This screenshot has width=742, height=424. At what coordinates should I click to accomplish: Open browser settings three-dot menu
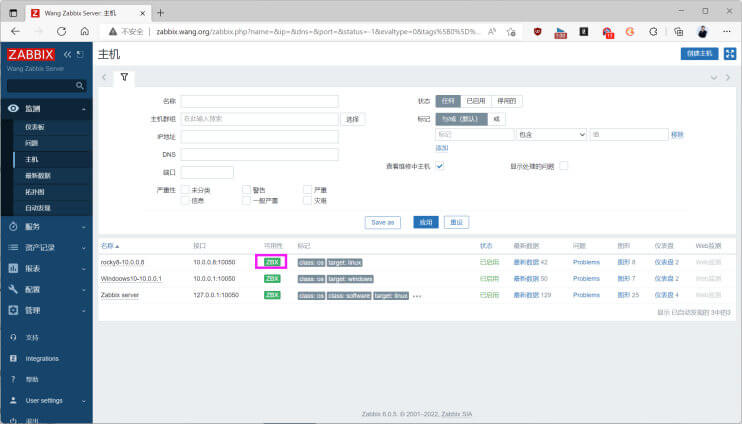pos(727,31)
